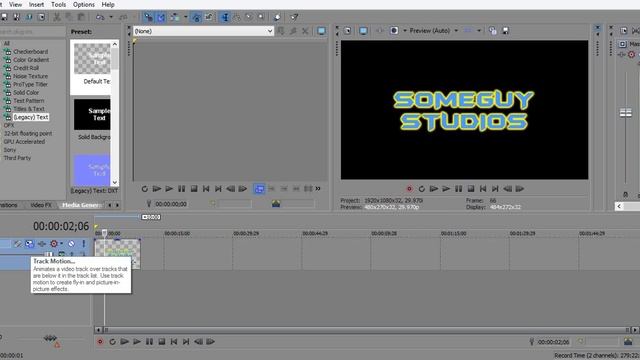Open the View menu
The image size is (640, 360).
pos(16,4)
